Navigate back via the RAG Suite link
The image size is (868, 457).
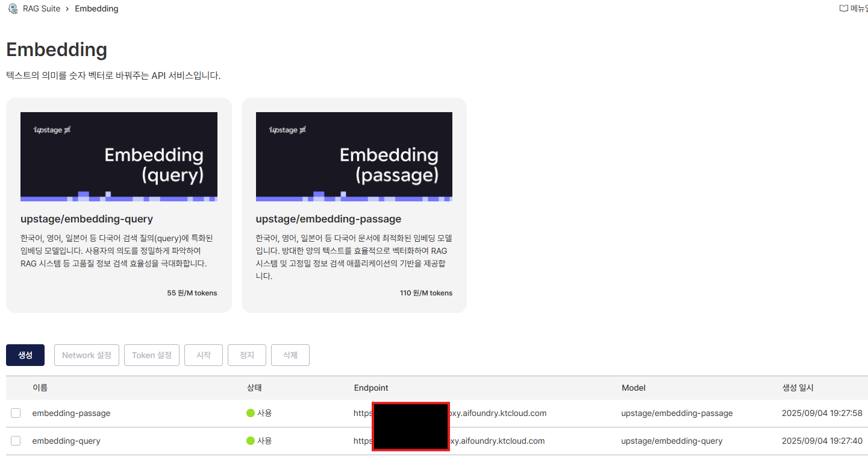coord(42,8)
